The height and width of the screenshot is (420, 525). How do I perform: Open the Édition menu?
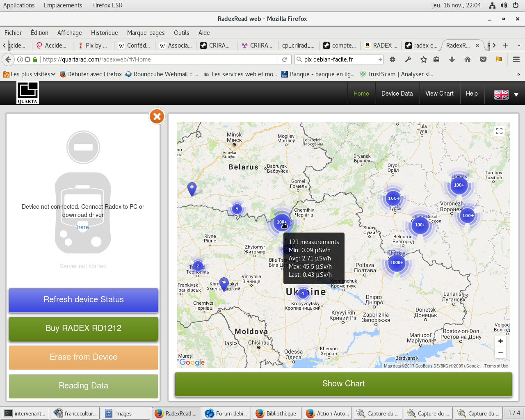pyautogui.click(x=39, y=33)
